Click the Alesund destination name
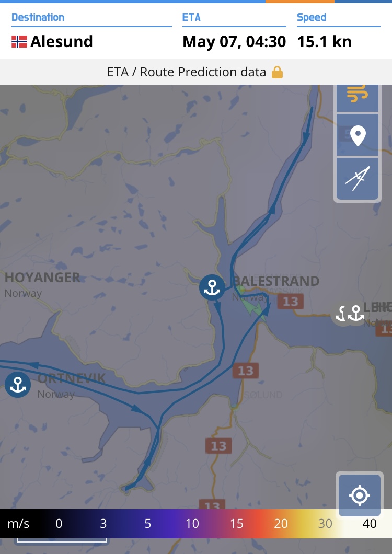Screen dimensions: 392x554 click(62, 41)
